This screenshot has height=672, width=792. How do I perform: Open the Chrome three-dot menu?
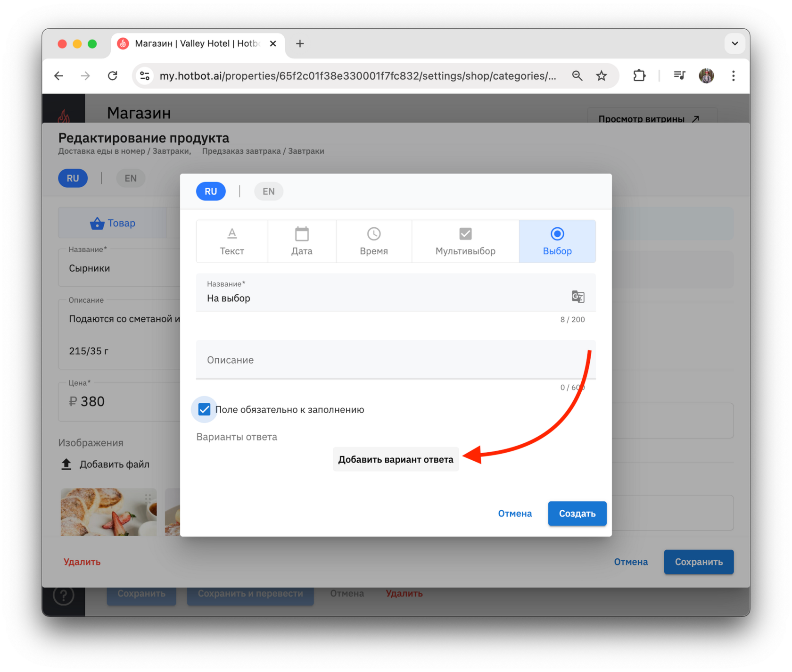coord(733,75)
